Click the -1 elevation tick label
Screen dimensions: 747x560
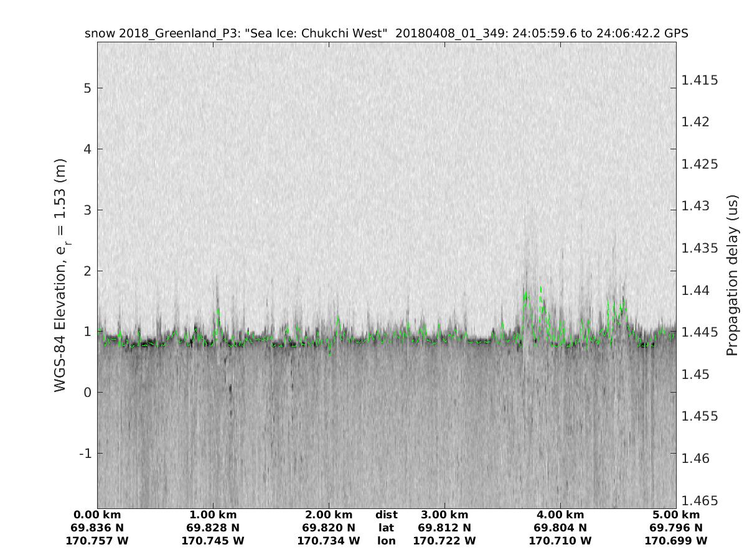[85, 453]
